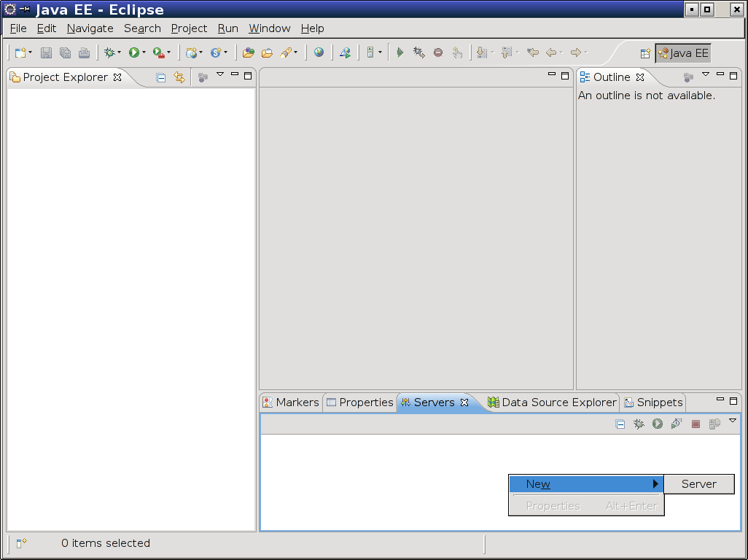748x560 pixels.
Task: Click the green Run button in main toolbar
Action: pyautogui.click(x=133, y=52)
